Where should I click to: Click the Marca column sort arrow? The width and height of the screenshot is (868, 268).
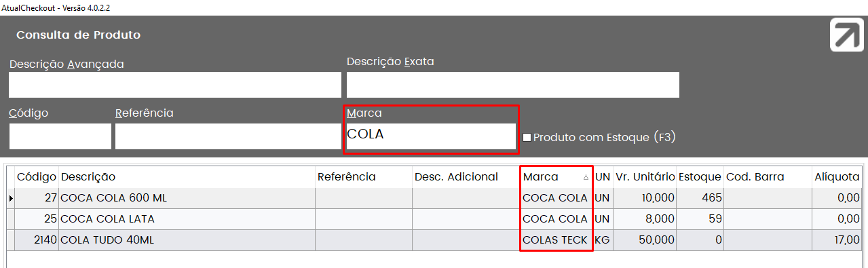pos(586,177)
